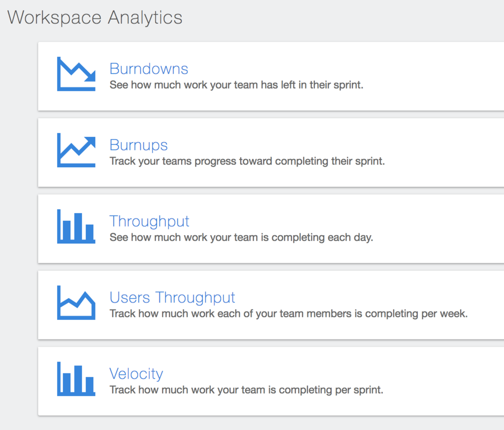
Task: Open the Throughput report link
Action: (150, 221)
